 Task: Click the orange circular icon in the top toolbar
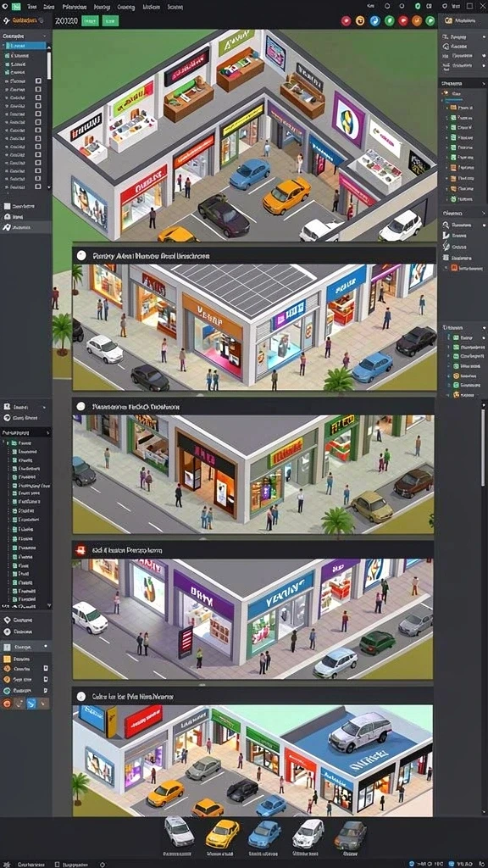(417, 21)
